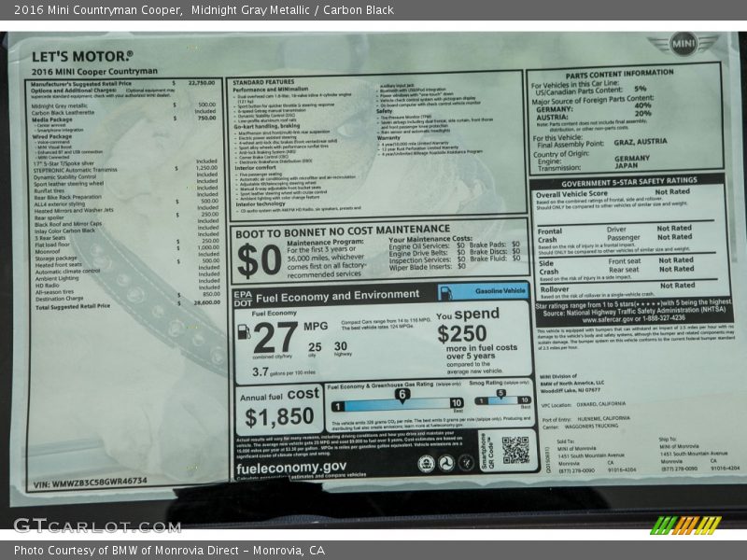This screenshot has width=747, height=560.
Task: Click the gas pump icon in Gasoline Vehicle label
Action: click(x=446, y=292)
